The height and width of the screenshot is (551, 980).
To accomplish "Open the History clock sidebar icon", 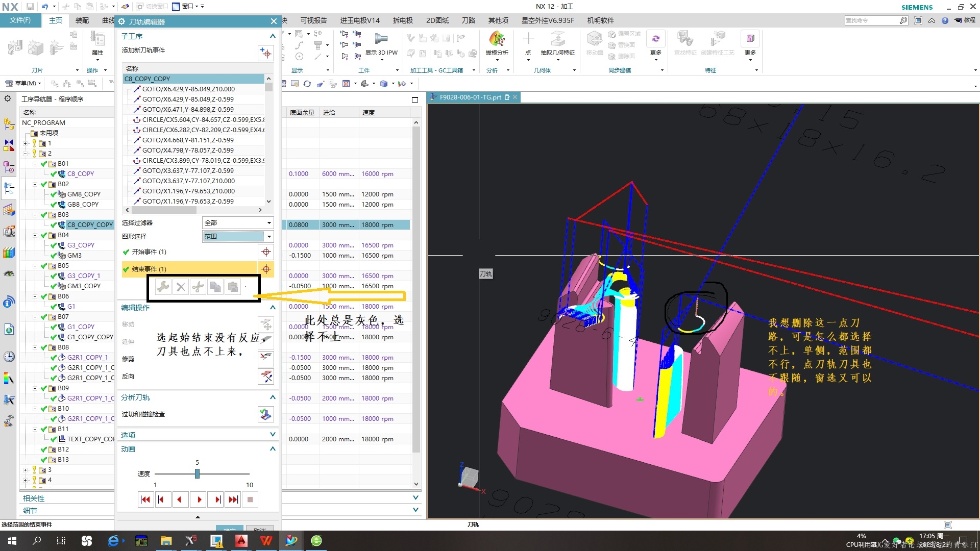I will point(9,357).
